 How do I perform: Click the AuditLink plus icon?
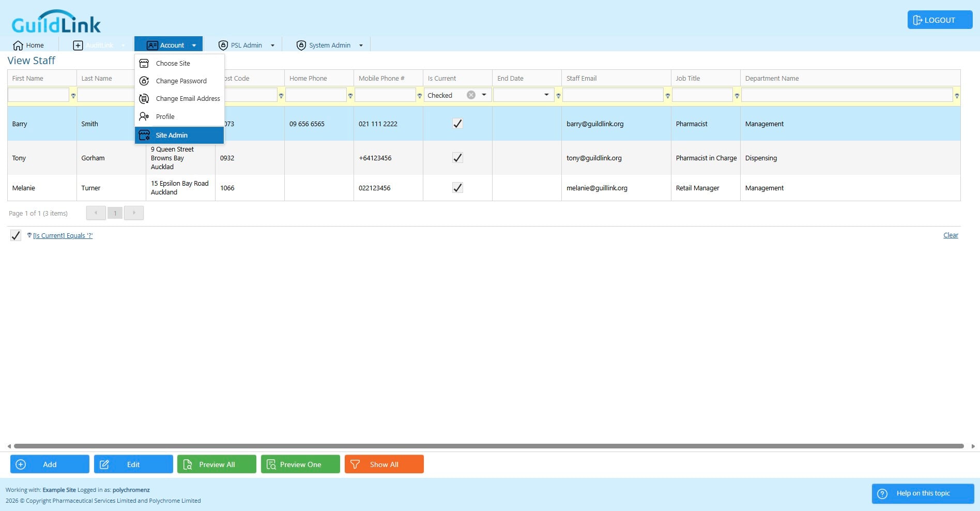click(78, 46)
